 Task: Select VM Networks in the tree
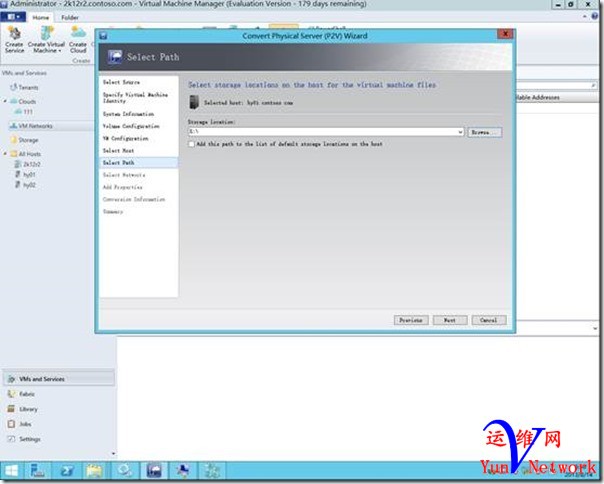[x=35, y=126]
